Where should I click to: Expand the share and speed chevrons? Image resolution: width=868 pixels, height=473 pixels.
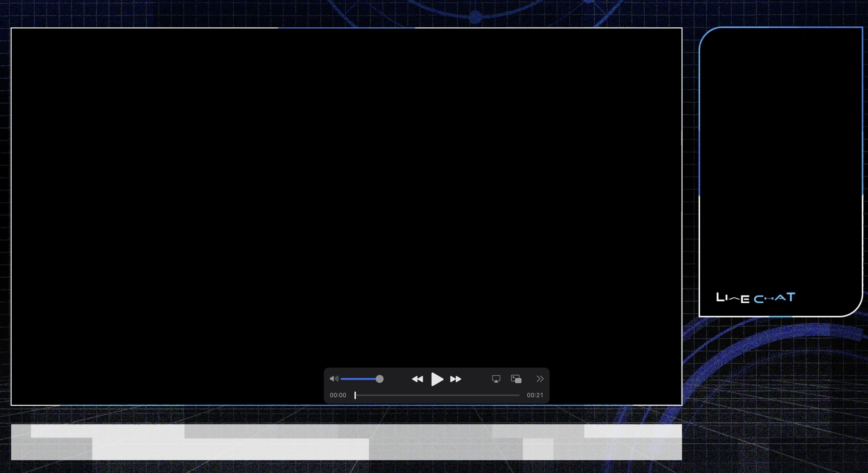[540, 379]
